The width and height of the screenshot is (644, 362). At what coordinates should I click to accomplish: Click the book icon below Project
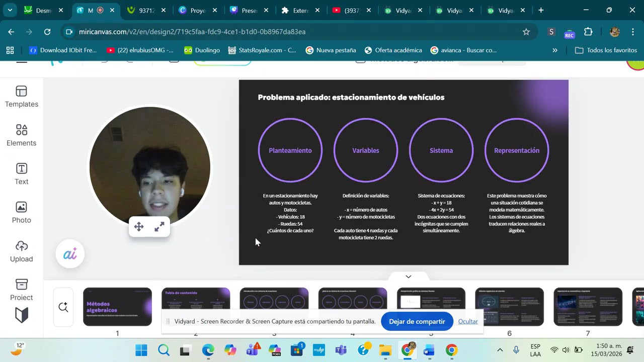(x=21, y=315)
